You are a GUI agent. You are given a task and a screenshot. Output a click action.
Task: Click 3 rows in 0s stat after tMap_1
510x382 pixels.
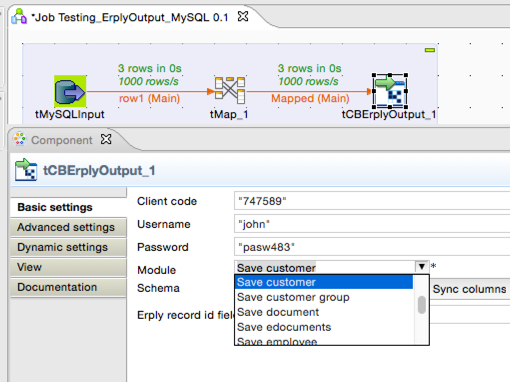[310, 68]
